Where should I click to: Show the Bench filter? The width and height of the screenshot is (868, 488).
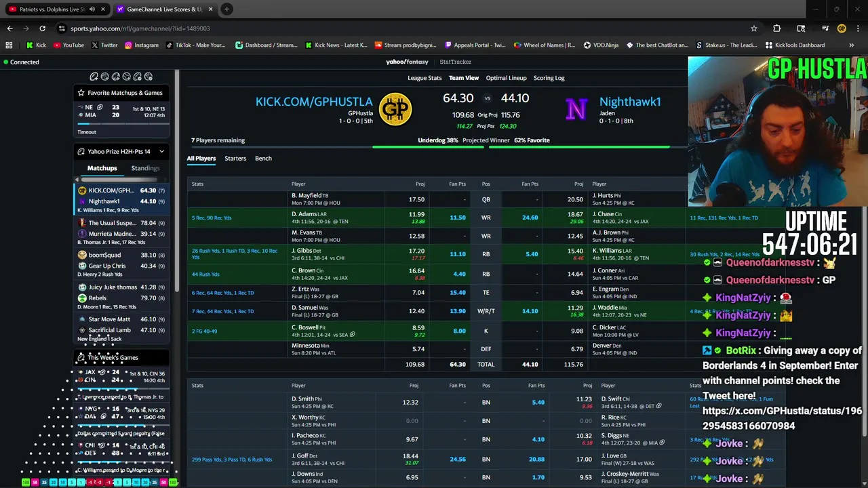coord(263,159)
